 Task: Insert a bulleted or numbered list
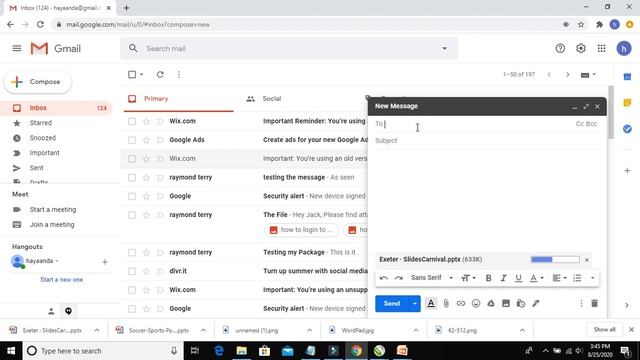(577, 278)
